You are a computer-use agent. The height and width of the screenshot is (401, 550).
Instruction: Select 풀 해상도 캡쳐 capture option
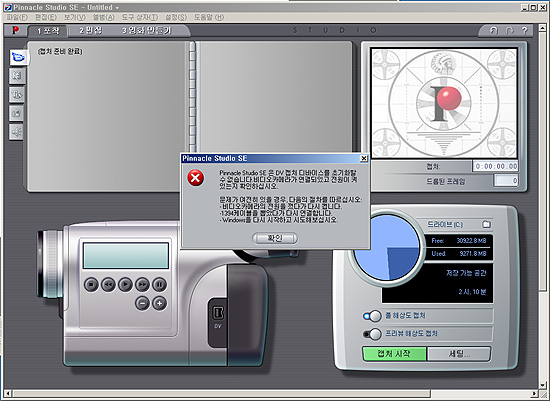pos(373,316)
